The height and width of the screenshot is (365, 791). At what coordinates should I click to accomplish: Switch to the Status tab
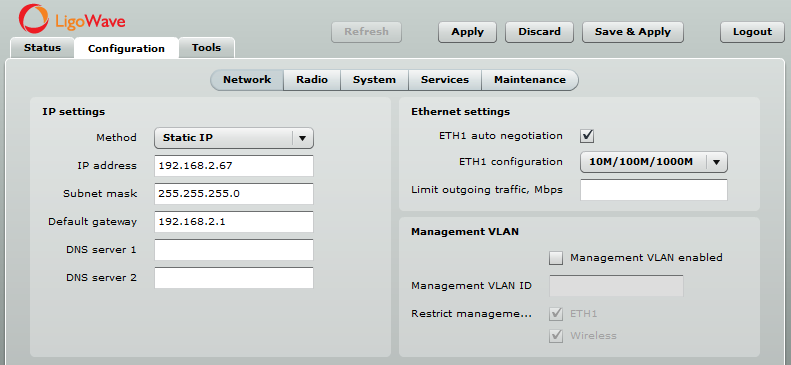click(42, 48)
